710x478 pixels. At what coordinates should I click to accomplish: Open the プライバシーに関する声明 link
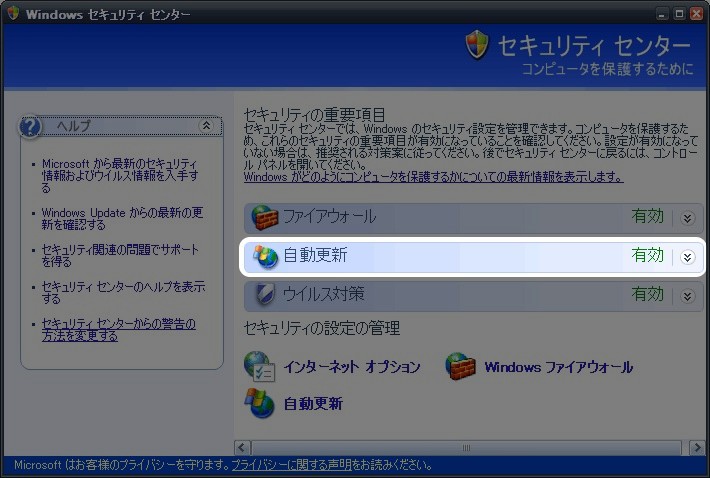pos(292,465)
